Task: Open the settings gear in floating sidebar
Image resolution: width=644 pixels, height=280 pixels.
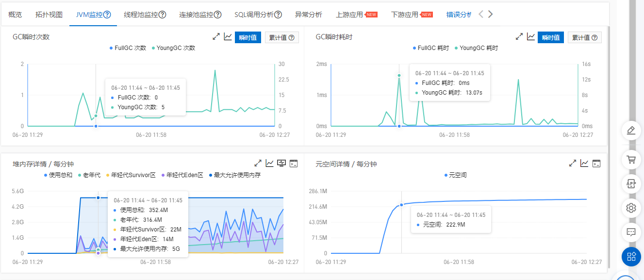Action: click(631, 208)
